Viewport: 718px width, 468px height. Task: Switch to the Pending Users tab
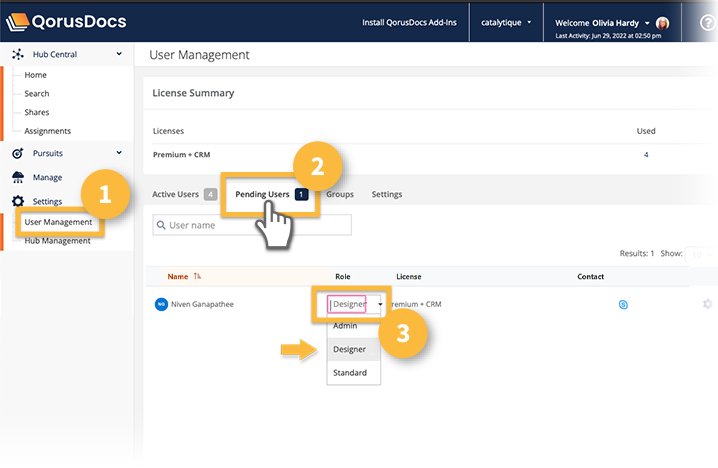[271, 194]
